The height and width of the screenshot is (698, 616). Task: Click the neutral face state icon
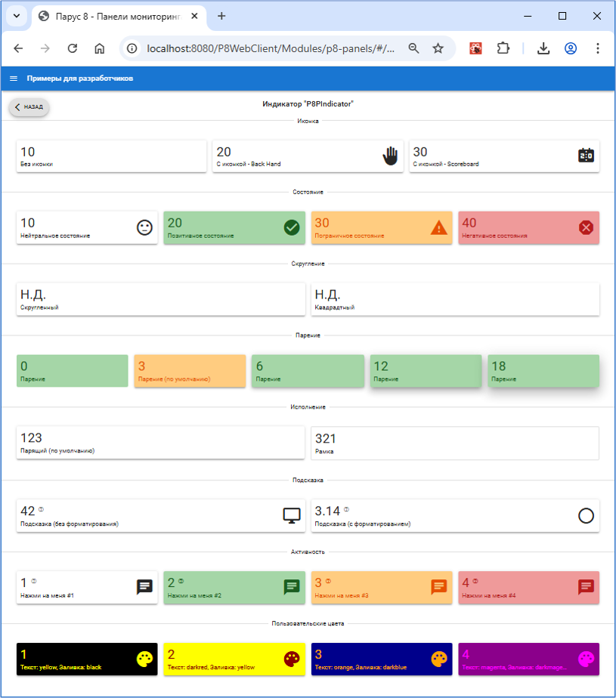pos(144,227)
